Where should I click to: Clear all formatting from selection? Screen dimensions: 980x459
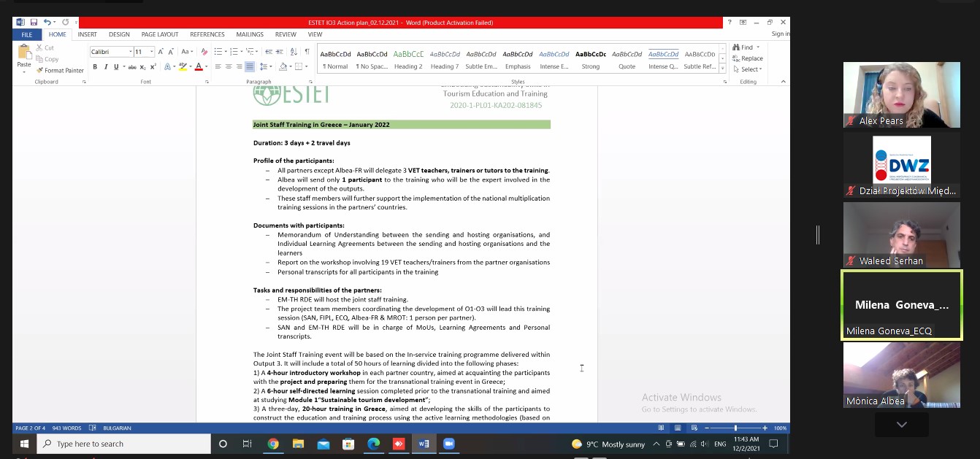(x=204, y=52)
